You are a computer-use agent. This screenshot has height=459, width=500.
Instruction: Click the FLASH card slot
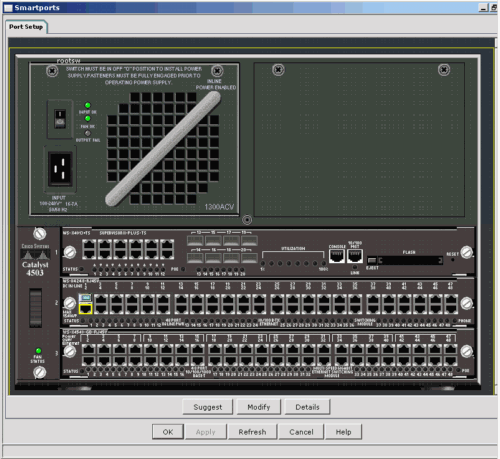[x=411, y=260]
